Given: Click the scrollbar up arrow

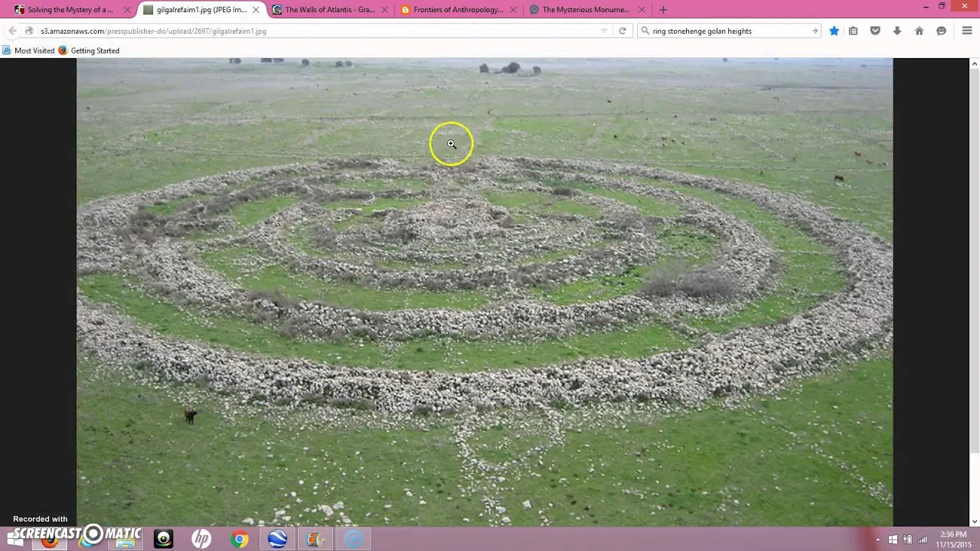Looking at the screenshot, I should (975, 63).
